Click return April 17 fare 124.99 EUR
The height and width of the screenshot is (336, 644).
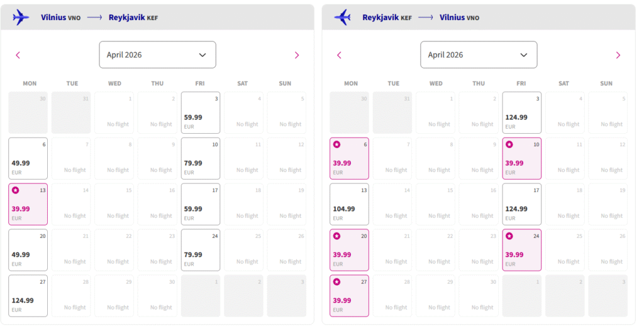click(x=521, y=204)
